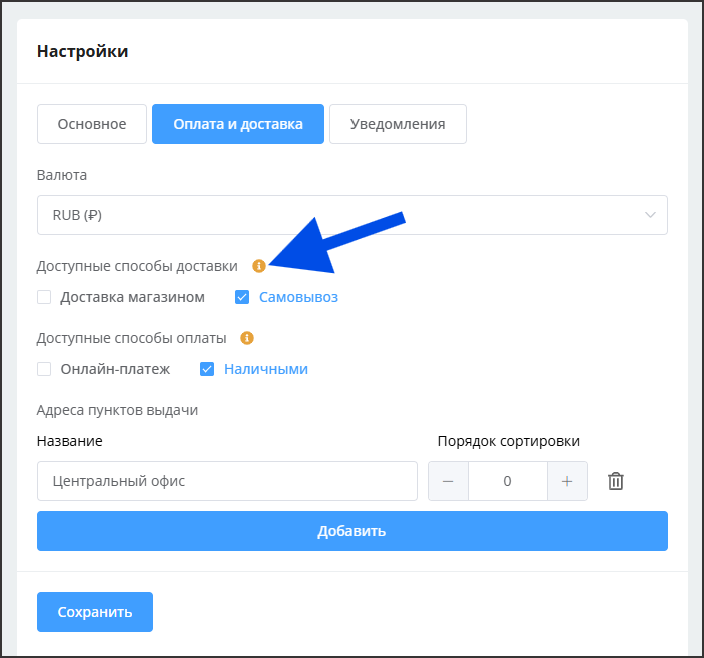Enable the Доставка магазином checkbox
The width and height of the screenshot is (704, 658).
(x=44, y=297)
